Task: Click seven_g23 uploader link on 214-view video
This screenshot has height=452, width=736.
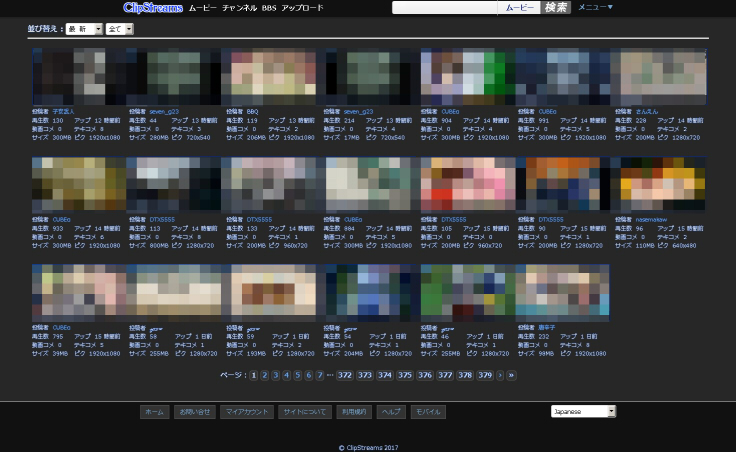Action: (359, 112)
